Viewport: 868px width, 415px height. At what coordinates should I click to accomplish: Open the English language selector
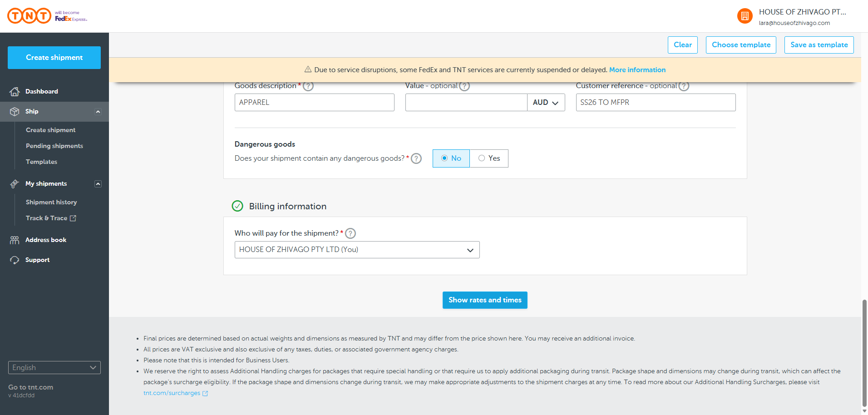point(54,368)
